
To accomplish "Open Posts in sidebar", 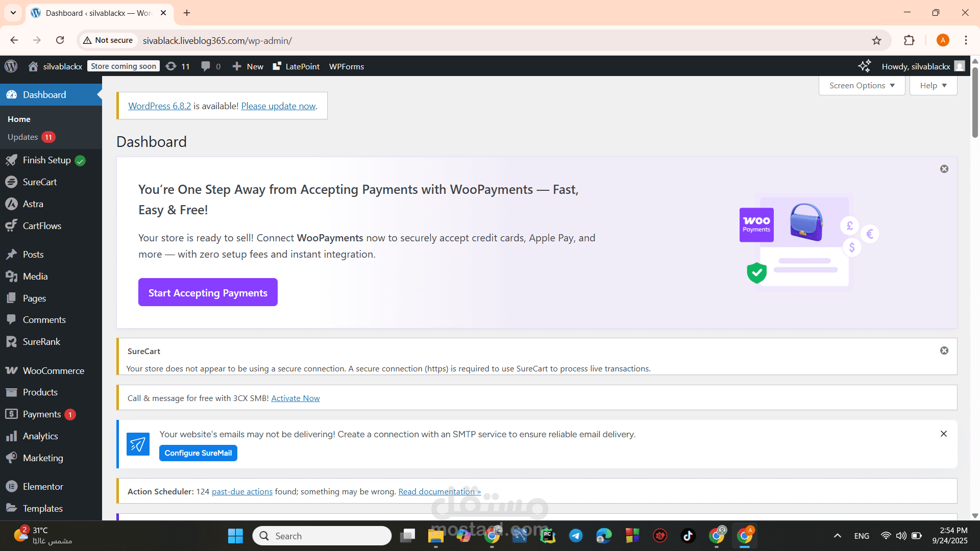I will [x=51, y=255].
